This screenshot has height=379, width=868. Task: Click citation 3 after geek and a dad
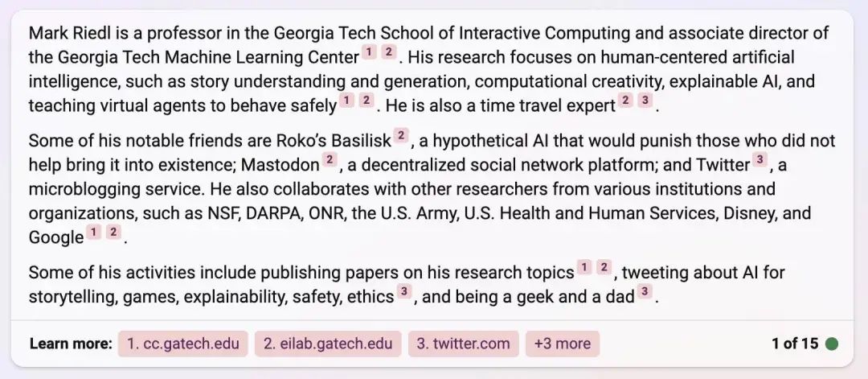click(x=645, y=292)
